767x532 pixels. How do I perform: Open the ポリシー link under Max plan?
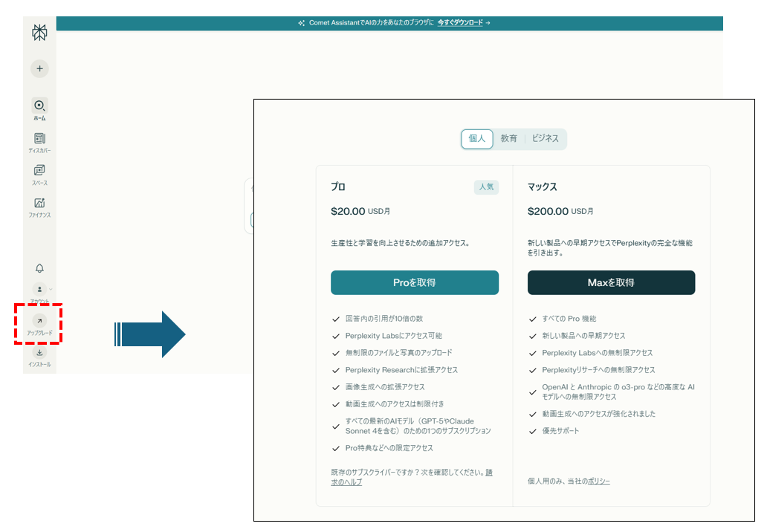pos(598,481)
